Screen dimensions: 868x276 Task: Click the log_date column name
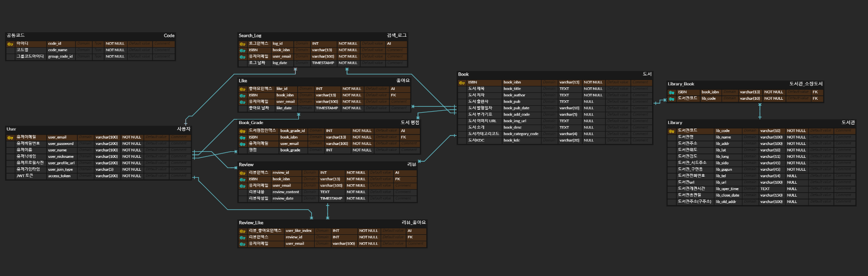[280, 63]
